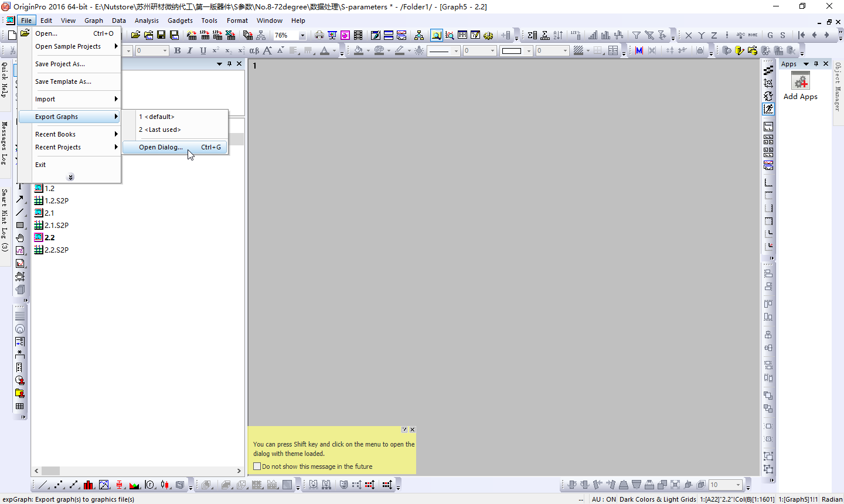
Task: Open the Analysis menu
Action: click(x=147, y=21)
